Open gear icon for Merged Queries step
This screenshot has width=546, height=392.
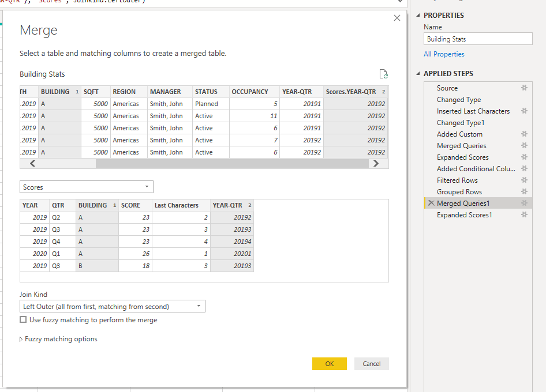click(x=524, y=145)
